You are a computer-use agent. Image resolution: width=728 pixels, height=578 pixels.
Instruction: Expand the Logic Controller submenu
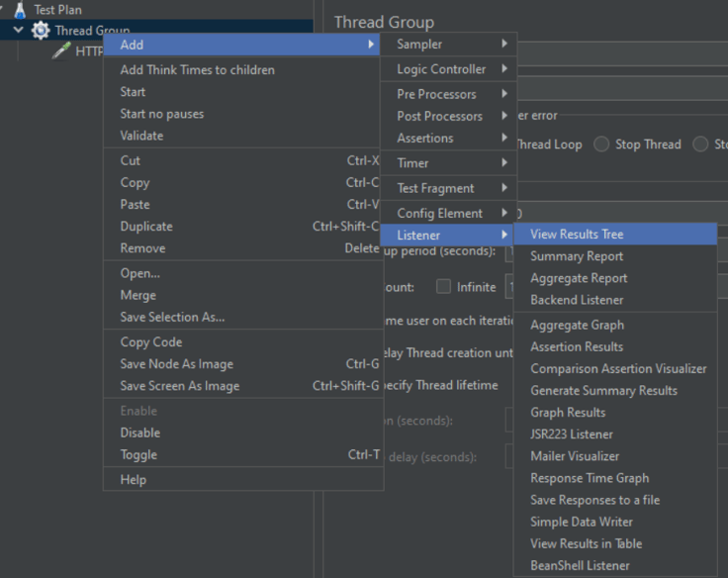448,69
